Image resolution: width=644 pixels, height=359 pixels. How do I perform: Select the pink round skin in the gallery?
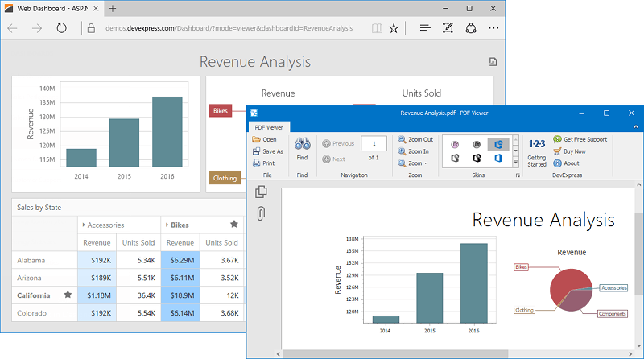(x=455, y=145)
